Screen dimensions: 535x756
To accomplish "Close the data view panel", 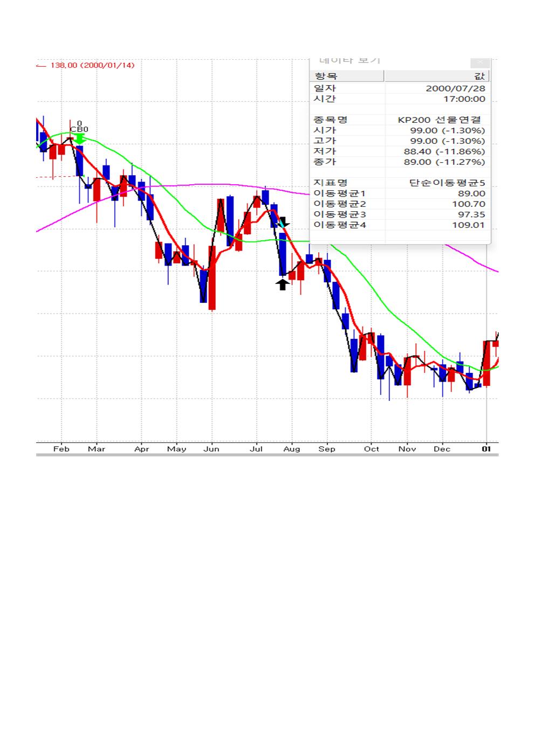I will tap(480, 61).
